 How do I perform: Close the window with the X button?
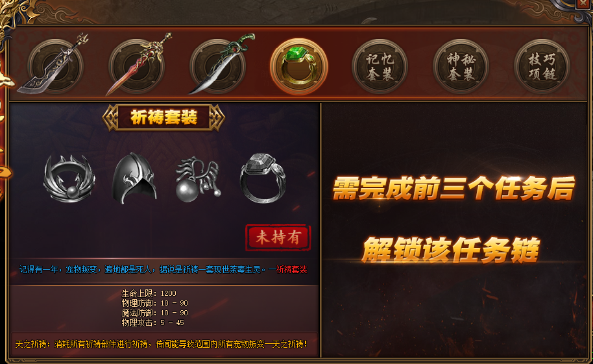(x=583, y=4)
